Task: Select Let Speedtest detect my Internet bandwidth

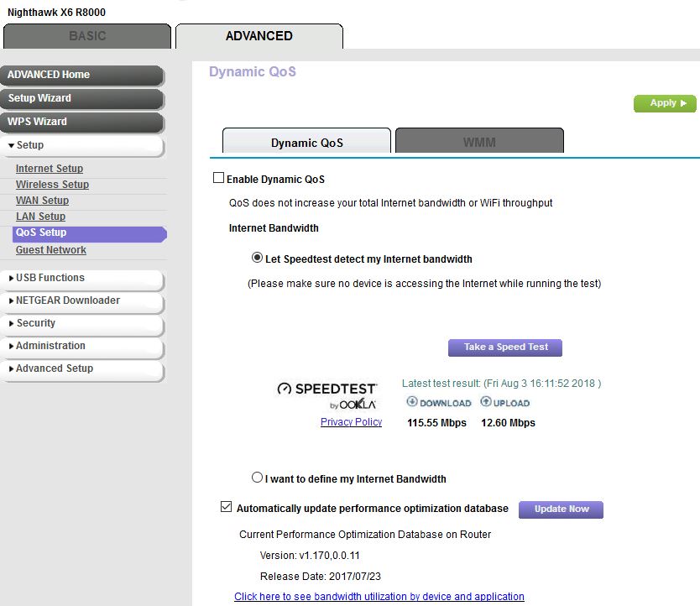Action: point(257,258)
